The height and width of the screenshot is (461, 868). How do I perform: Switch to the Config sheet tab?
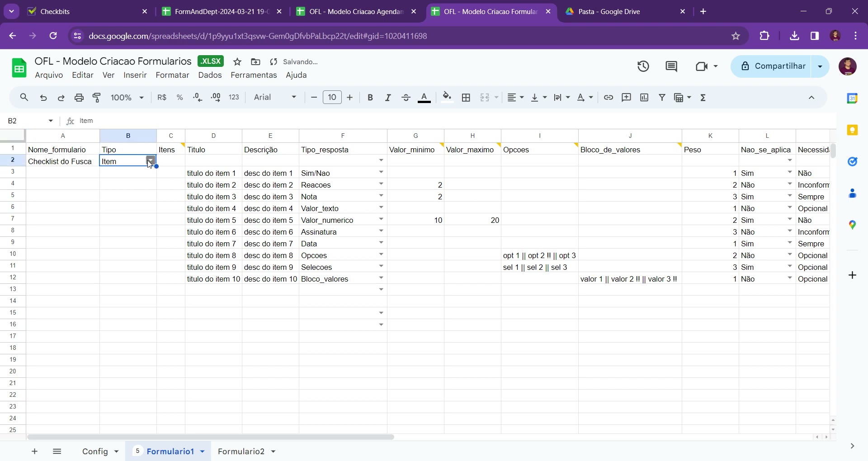coord(95,451)
